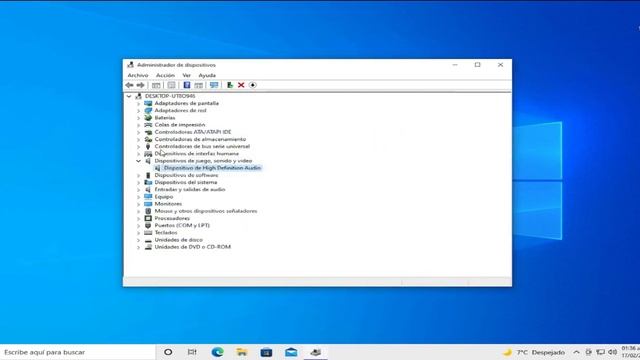Click the Adaptadores de pantalla display icon

click(x=148, y=103)
